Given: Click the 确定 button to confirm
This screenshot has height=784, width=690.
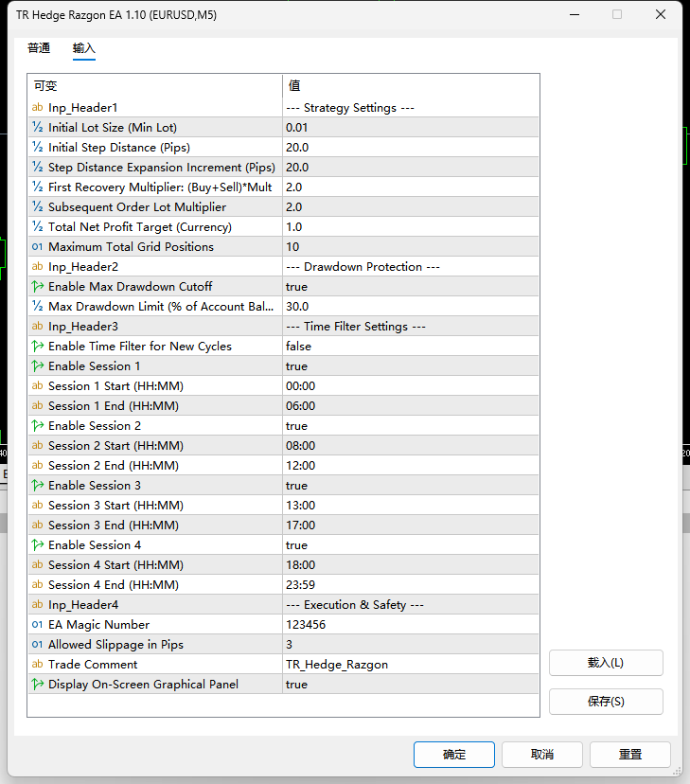Looking at the screenshot, I should coord(454,755).
